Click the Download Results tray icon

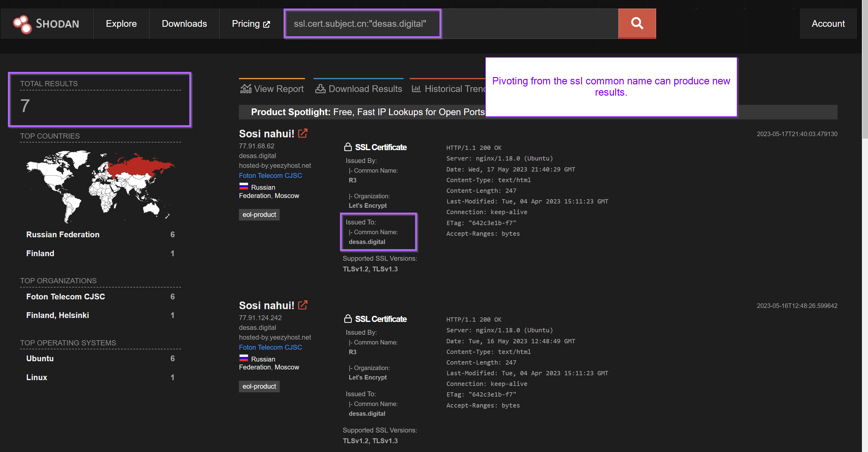pos(320,89)
